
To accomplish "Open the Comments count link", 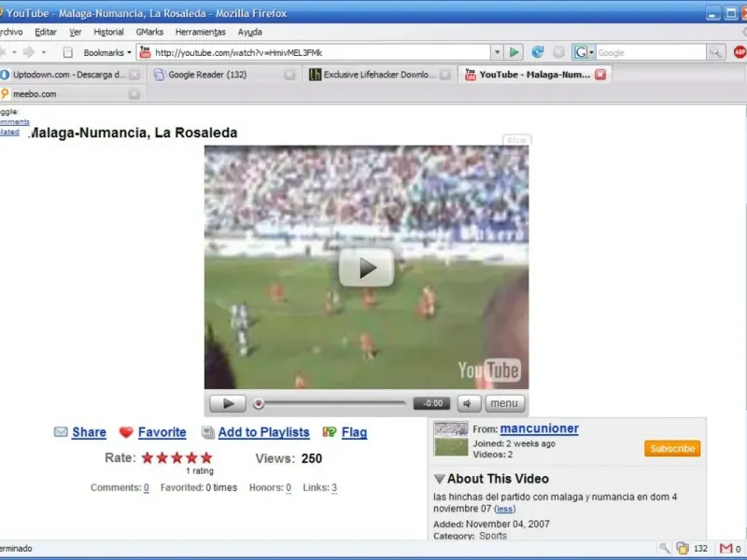I will coord(147,487).
